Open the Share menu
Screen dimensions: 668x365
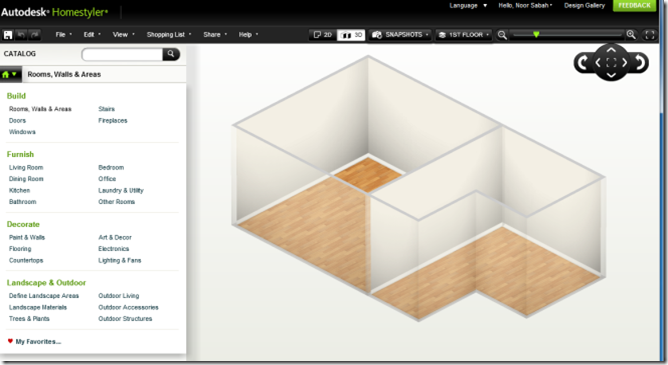click(x=215, y=34)
